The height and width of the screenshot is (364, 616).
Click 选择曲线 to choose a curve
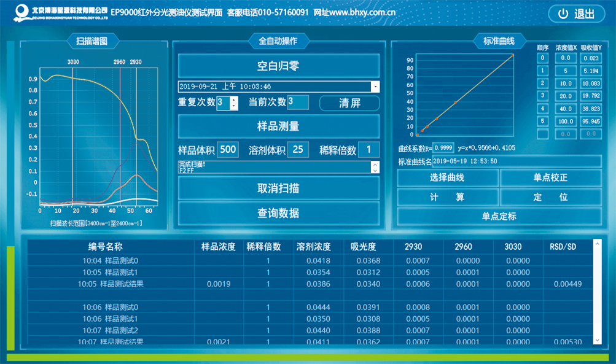point(447,178)
